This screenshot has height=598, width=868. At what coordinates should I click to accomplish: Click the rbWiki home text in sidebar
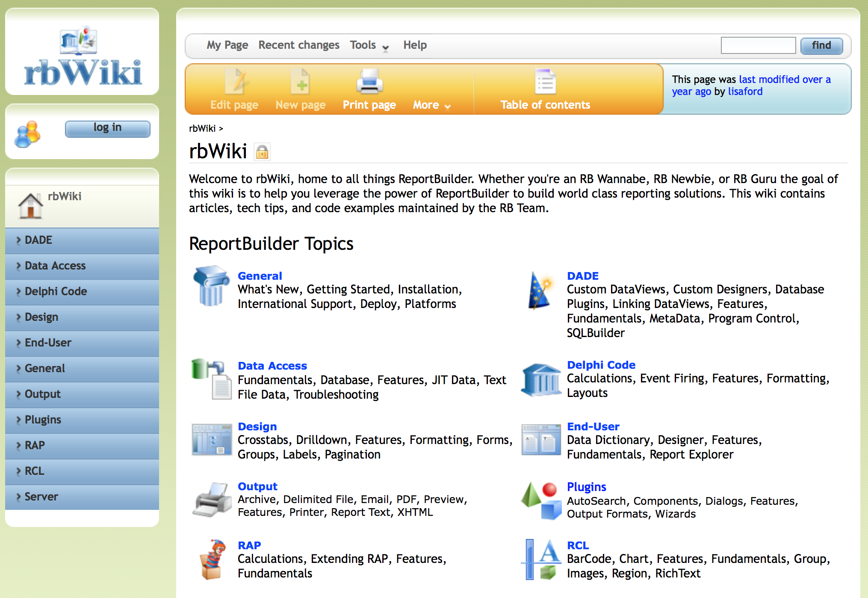coord(65,196)
